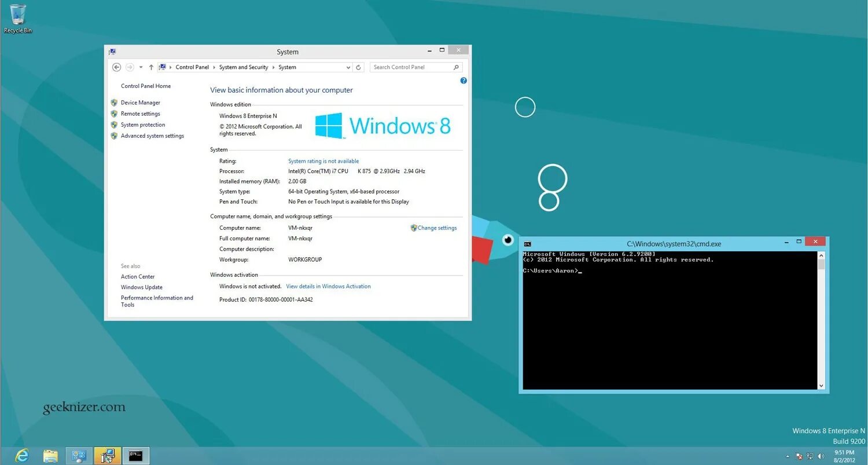The image size is (868, 465).
Task: Open network icon in system tray
Action: point(810,456)
